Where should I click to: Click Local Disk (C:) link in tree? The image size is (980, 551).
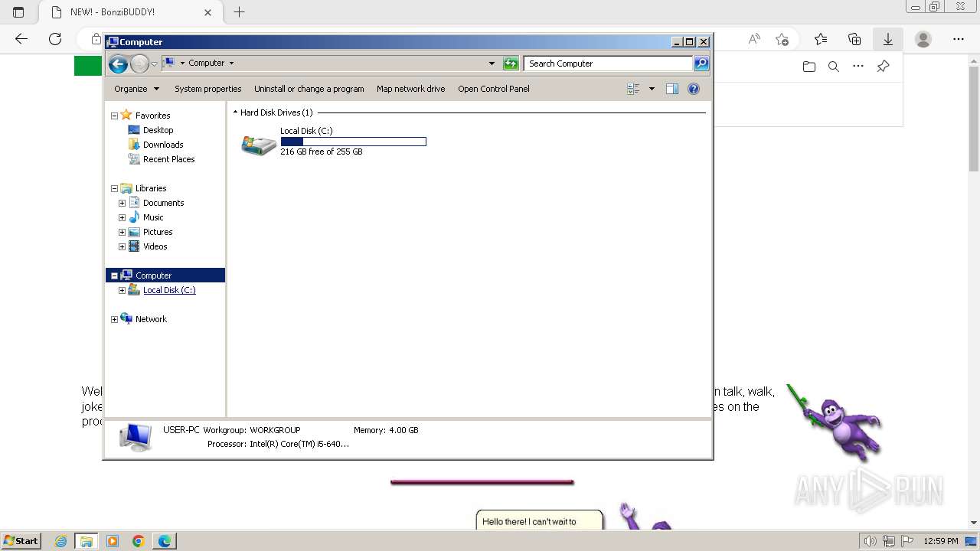(x=169, y=290)
